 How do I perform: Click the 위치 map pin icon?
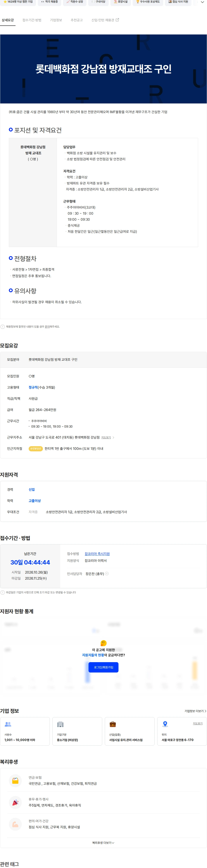coord(165,724)
